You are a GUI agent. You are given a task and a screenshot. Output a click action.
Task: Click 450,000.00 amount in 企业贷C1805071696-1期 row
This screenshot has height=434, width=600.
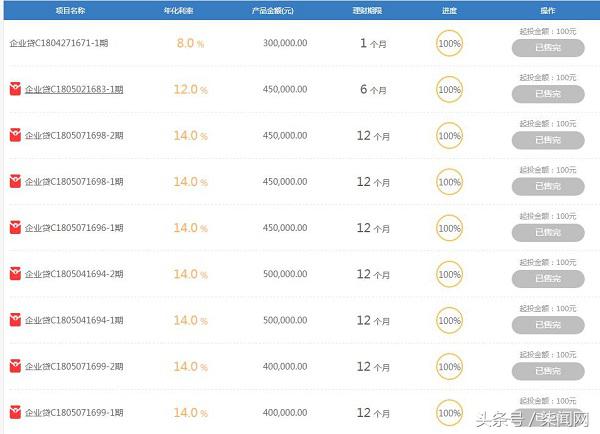click(285, 228)
